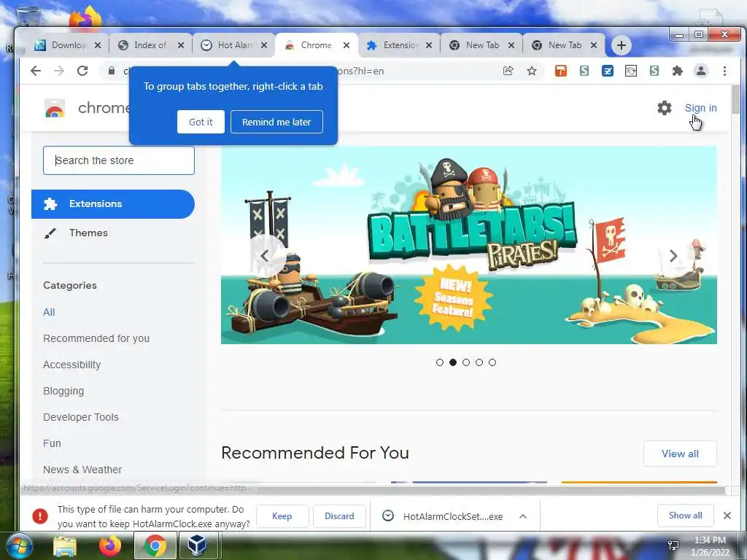The width and height of the screenshot is (747, 560).
Task: Click Remind me later
Action: click(x=276, y=122)
